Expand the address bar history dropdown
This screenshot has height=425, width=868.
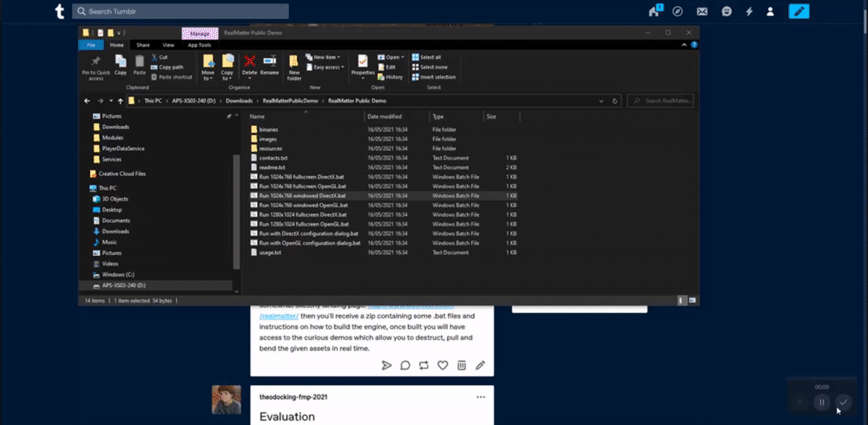pyautogui.click(x=602, y=101)
